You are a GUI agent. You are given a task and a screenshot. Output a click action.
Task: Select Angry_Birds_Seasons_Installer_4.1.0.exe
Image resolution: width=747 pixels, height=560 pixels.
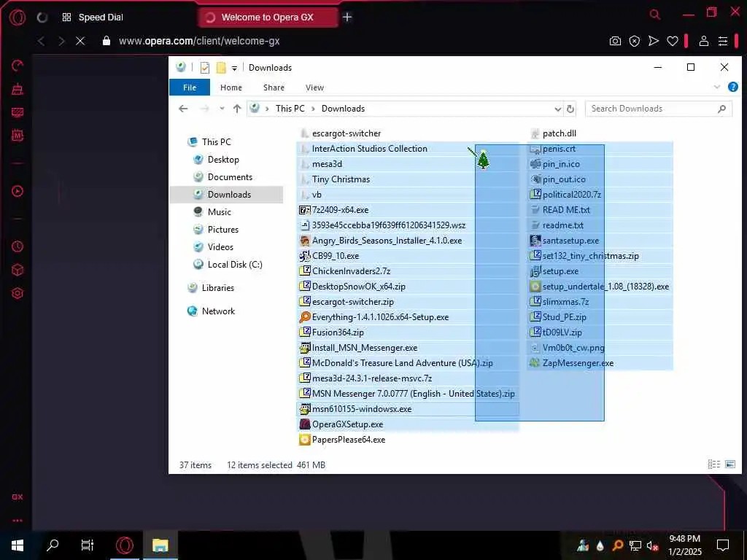387,241
